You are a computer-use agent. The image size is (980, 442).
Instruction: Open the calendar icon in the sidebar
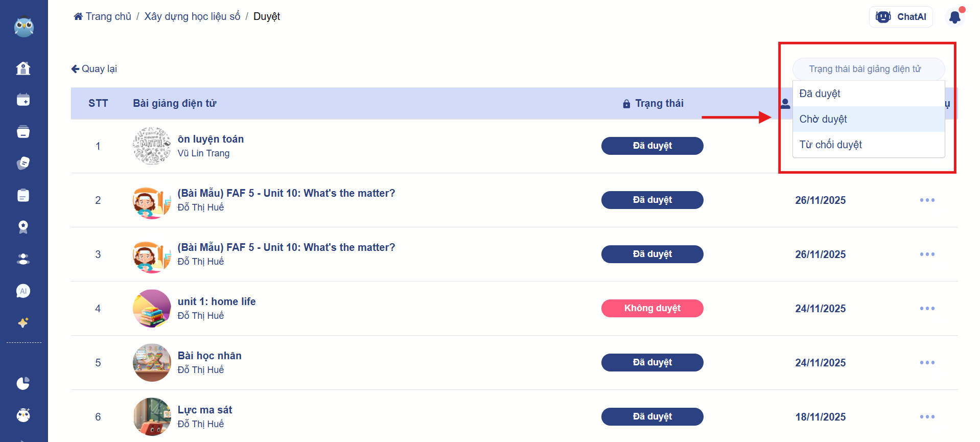[x=23, y=100]
